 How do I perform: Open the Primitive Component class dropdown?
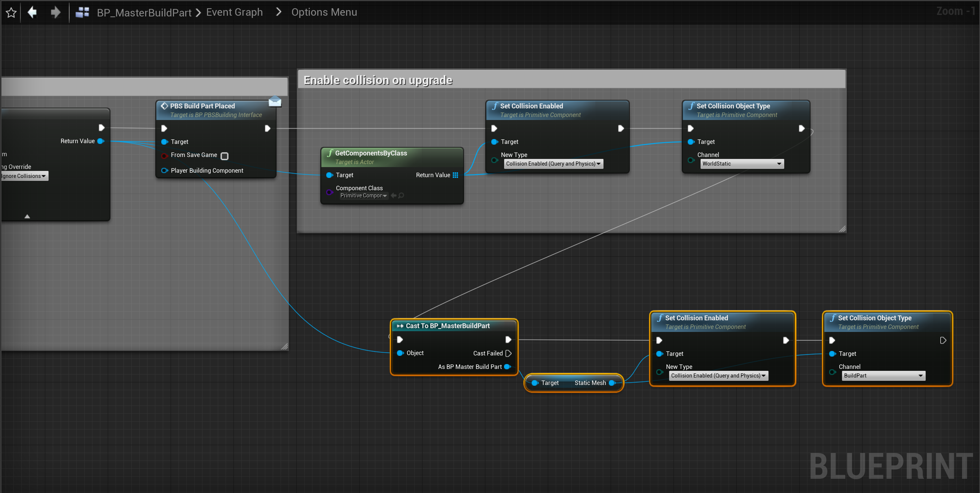pyautogui.click(x=363, y=195)
